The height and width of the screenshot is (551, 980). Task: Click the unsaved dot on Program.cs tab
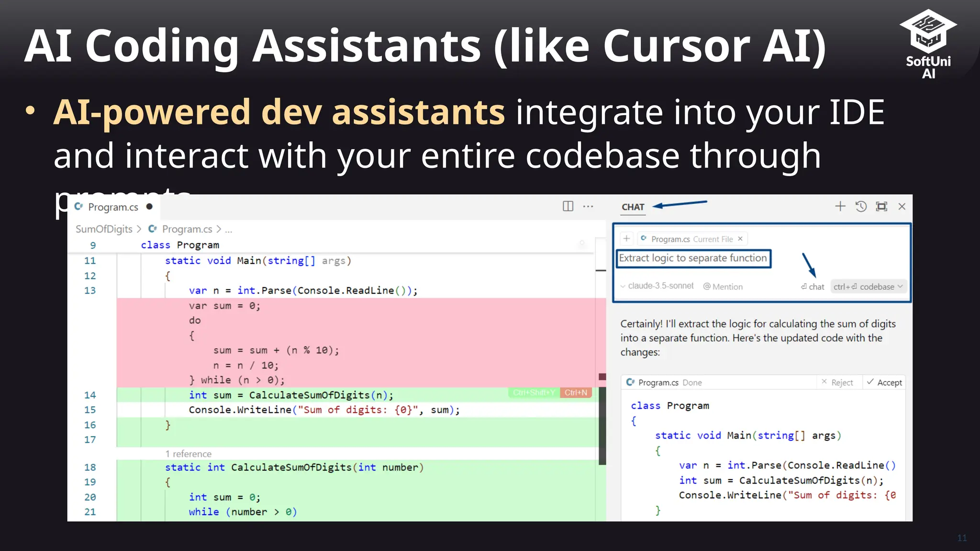click(149, 207)
